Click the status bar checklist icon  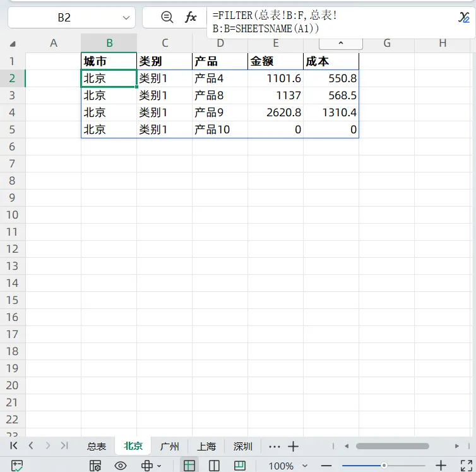click(x=16, y=466)
